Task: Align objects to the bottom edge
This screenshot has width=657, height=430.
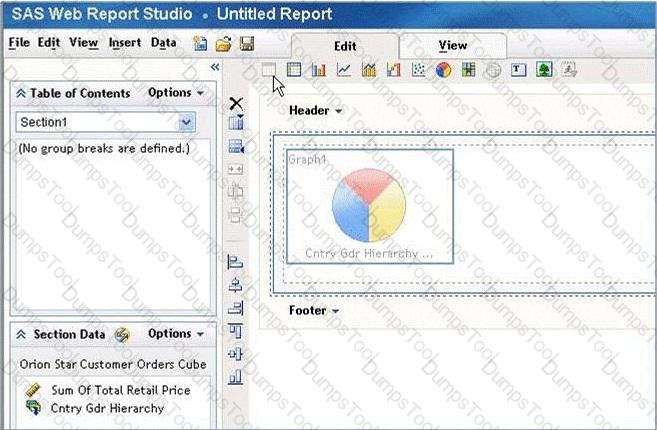Action: click(x=235, y=377)
